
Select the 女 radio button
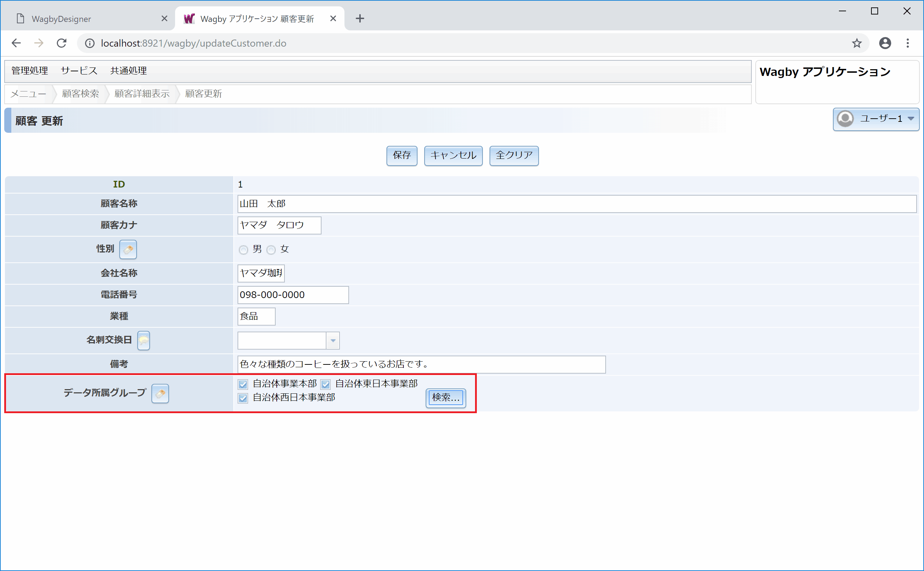click(271, 250)
